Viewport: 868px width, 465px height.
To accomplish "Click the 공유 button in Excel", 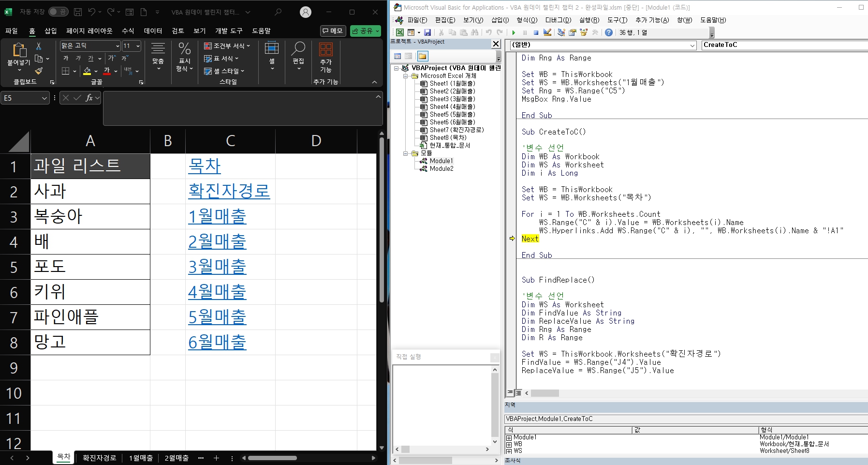I will 365,30.
